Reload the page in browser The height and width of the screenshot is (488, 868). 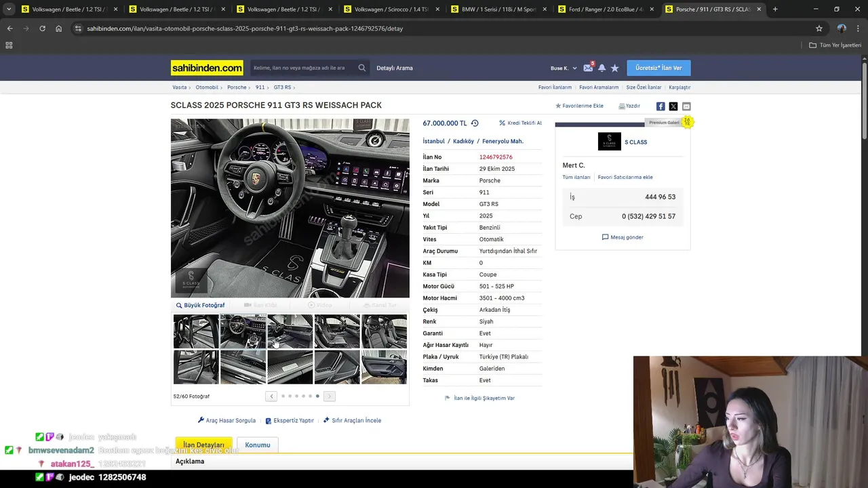[x=42, y=28]
